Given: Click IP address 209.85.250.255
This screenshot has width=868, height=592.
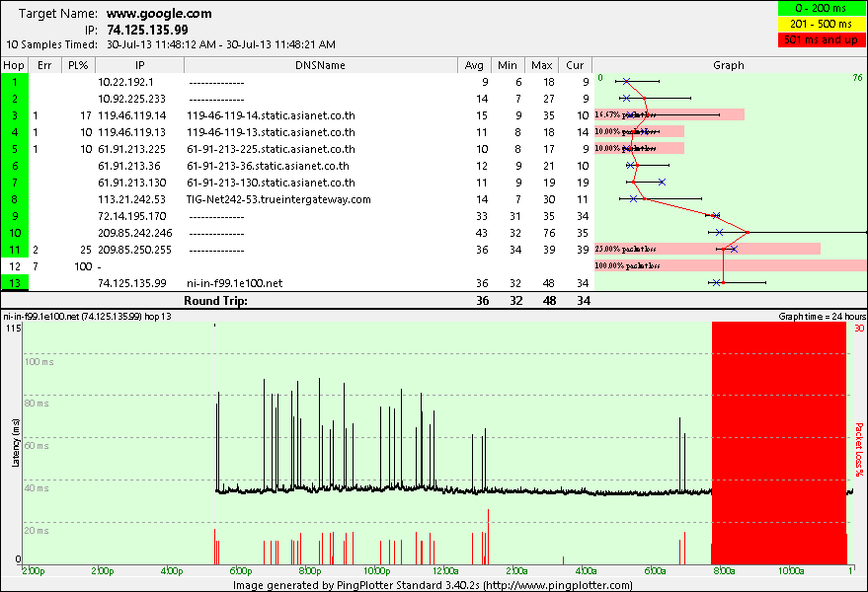Looking at the screenshot, I should (x=135, y=250).
